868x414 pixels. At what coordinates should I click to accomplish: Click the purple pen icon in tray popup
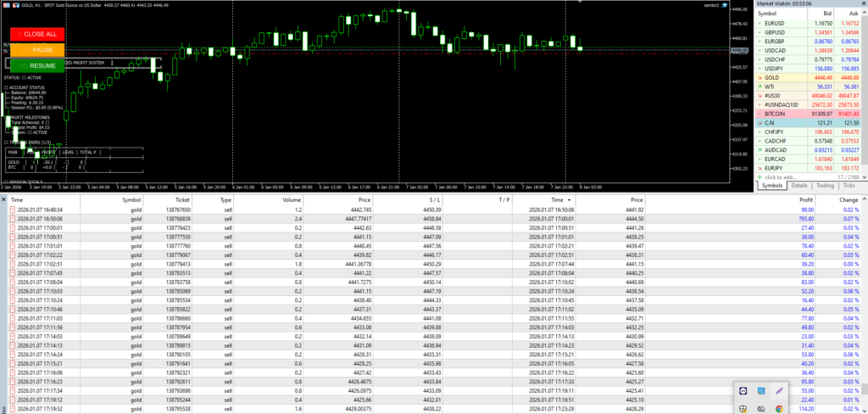pyautogui.click(x=780, y=389)
